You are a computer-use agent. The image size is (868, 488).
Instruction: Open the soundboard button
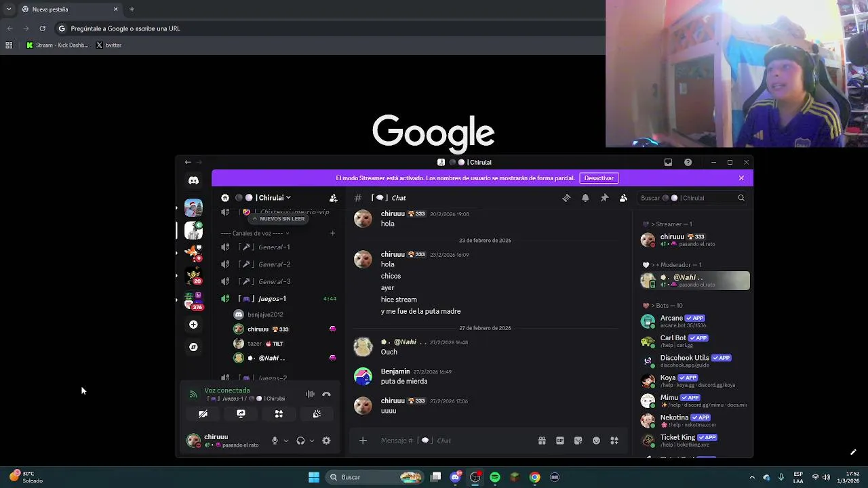pyautogui.click(x=317, y=413)
